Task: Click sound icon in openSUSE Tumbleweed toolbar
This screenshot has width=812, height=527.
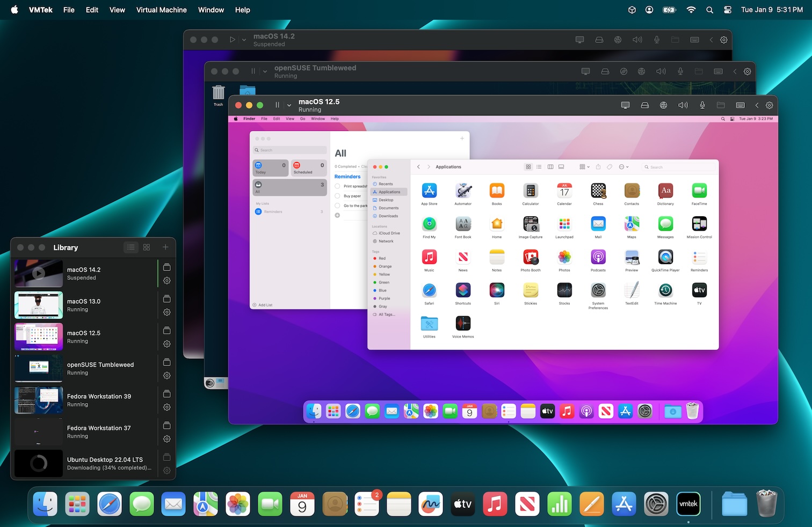Action: click(661, 71)
